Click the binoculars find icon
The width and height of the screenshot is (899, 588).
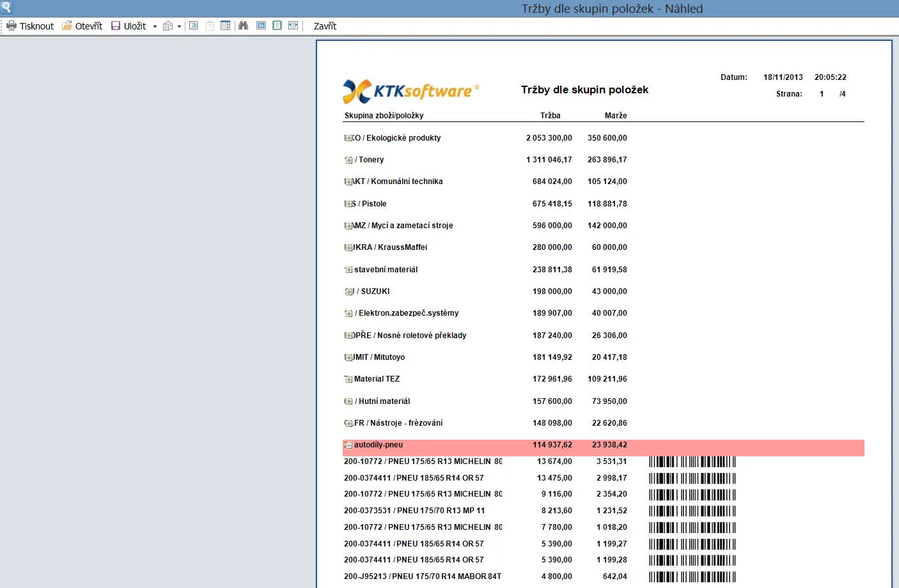click(x=243, y=26)
